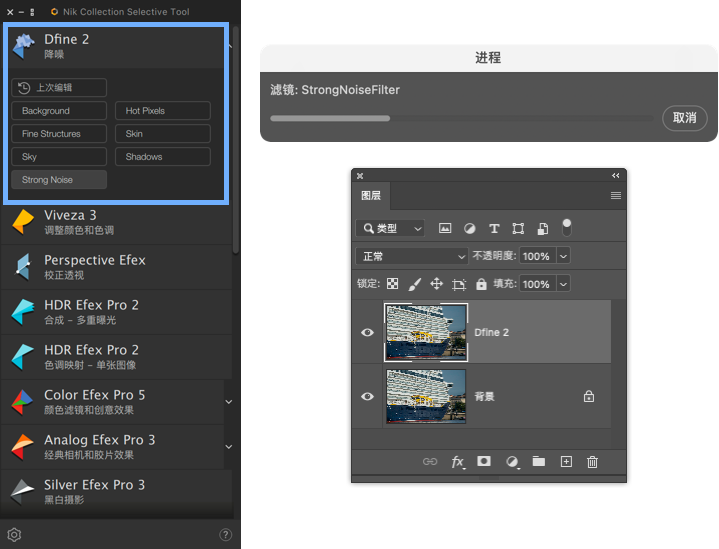Apply the Shadows preset
Screen dimensions: 719x549
(x=163, y=156)
